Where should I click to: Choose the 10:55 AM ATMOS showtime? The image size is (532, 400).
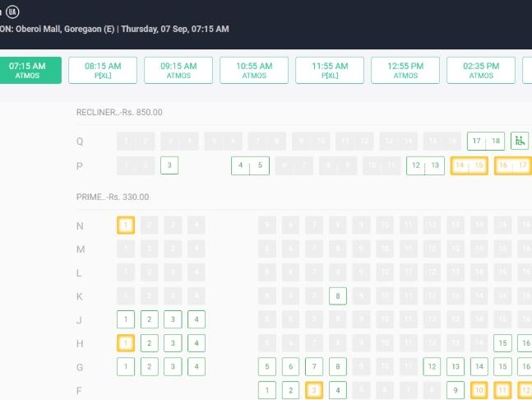click(x=254, y=70)
